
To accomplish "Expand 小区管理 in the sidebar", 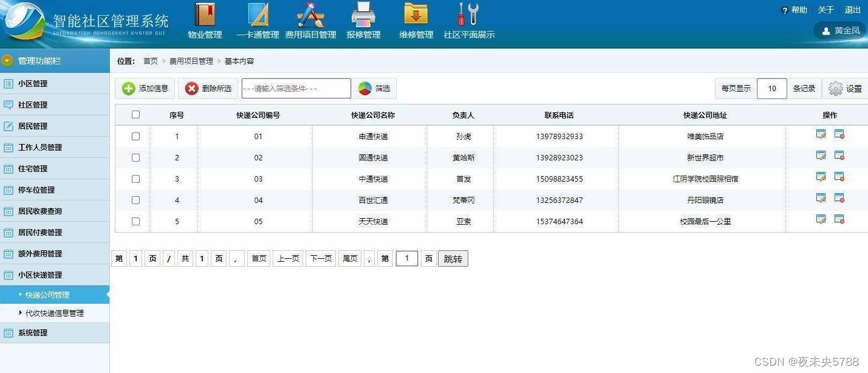I will click(x=55, y=83).
